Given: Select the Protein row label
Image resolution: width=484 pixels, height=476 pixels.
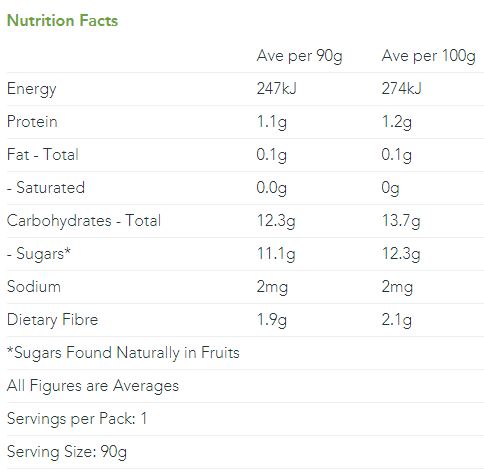Looking at the screenshot, I should [32, 121].
